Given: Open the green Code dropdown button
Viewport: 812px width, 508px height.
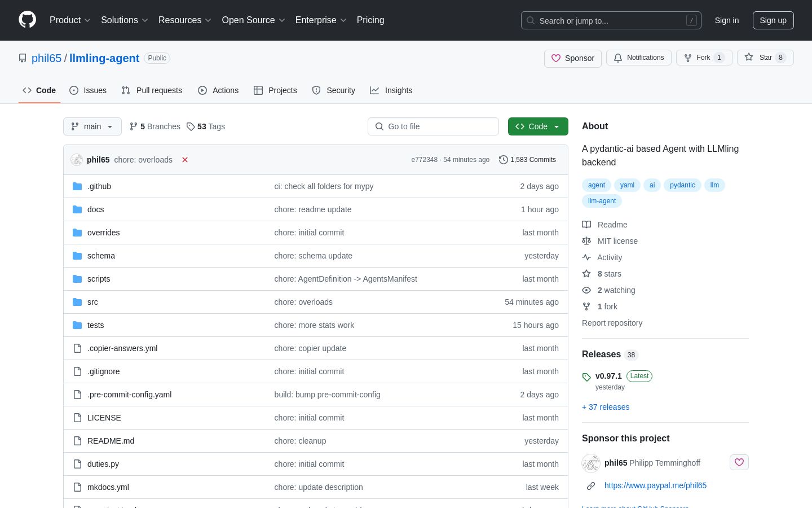Looking at the screenshot, I should 538,126.
